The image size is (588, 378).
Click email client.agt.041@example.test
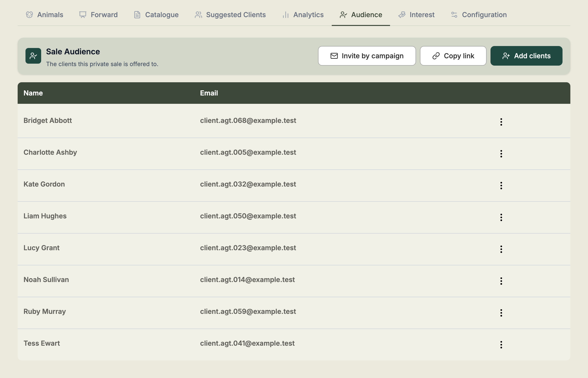247,343
